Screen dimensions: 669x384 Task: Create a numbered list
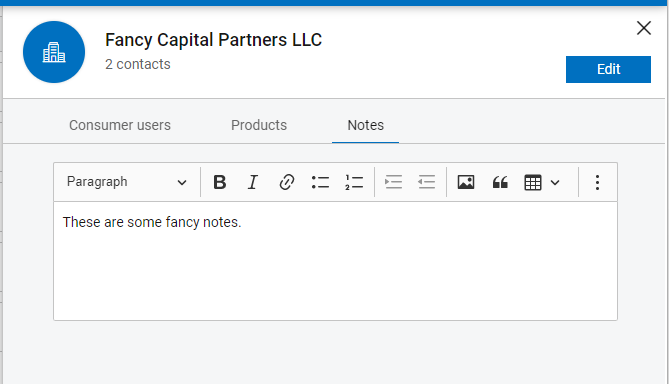click(x=354, y=182)
